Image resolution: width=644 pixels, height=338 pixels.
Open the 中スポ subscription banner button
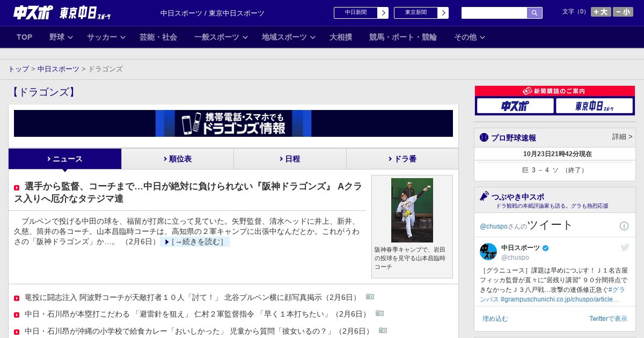[515, 106]
